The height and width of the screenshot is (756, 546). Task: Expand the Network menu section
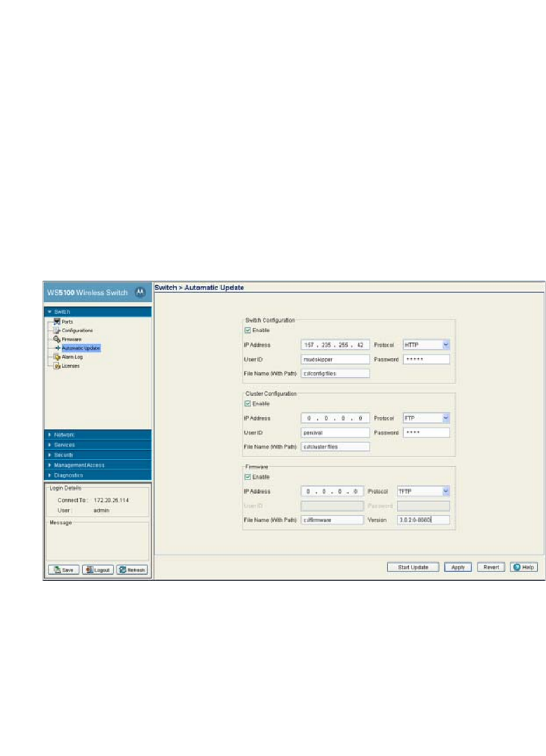(x=98, y=435)
